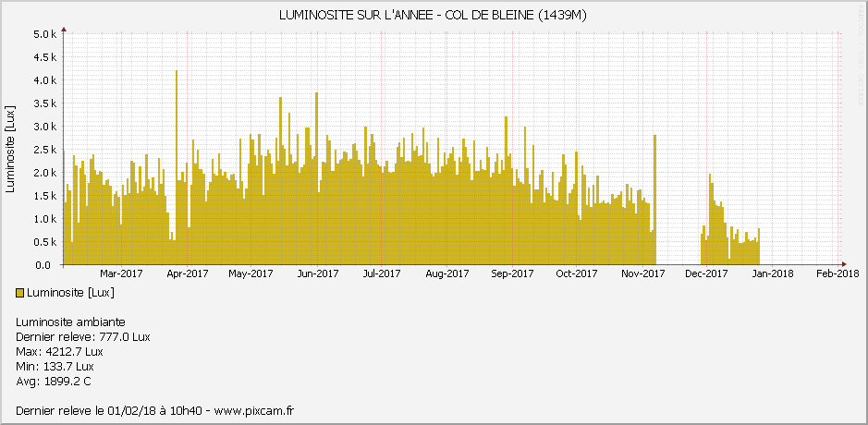The width and height of the screenshot is (868, 425).
Task: Select the Feb-2018 x-axis label
Action: (x=837, y=273)
